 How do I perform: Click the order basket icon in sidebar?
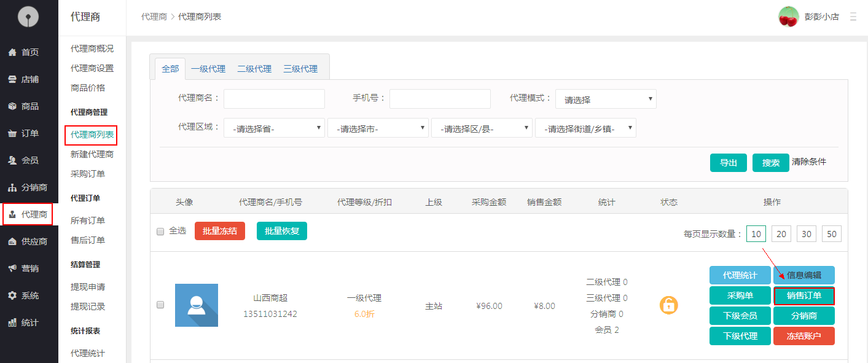tap(12, 134)
